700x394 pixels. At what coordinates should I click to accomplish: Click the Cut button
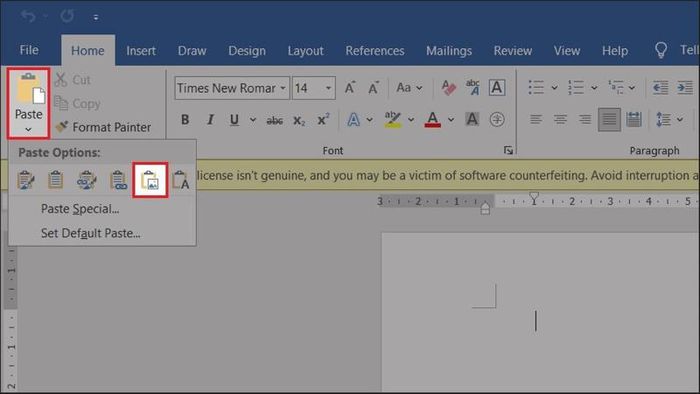coord(73,80)
